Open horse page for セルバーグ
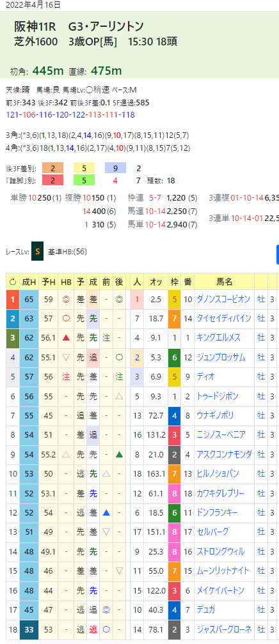The image size is (279, 644). coord(212,532)
